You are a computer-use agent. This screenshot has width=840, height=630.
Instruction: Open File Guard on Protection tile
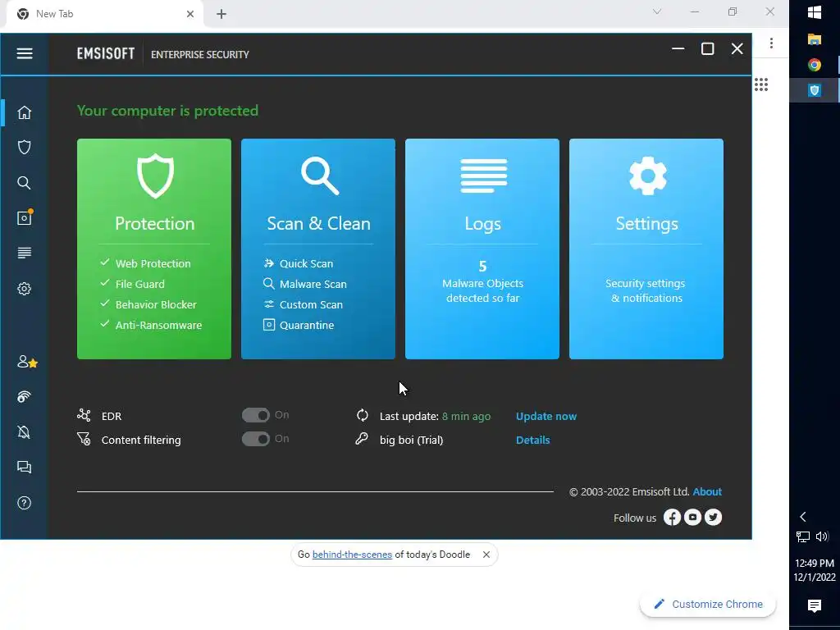coord(139,284)
